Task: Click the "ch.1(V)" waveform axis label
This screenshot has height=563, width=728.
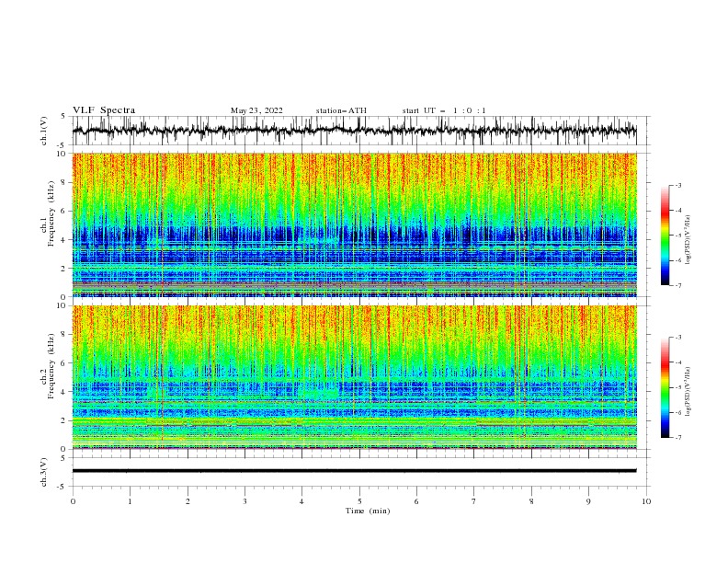Action: pos(44,131)
